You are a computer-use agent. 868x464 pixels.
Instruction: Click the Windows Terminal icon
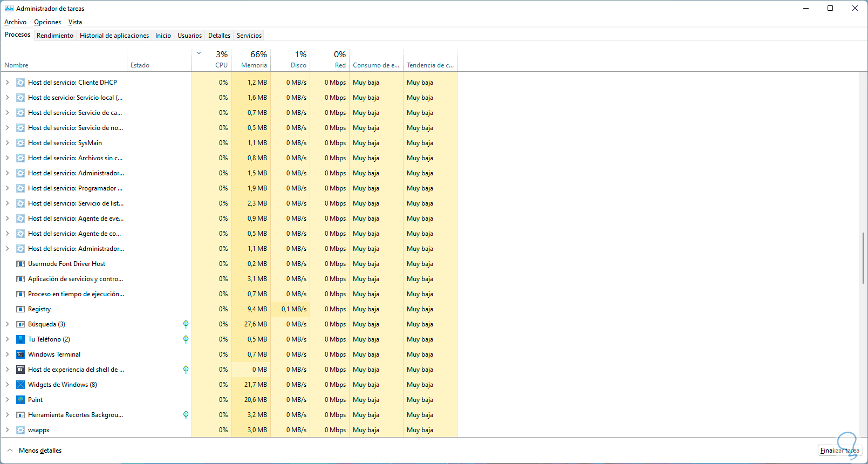[20, 354]
